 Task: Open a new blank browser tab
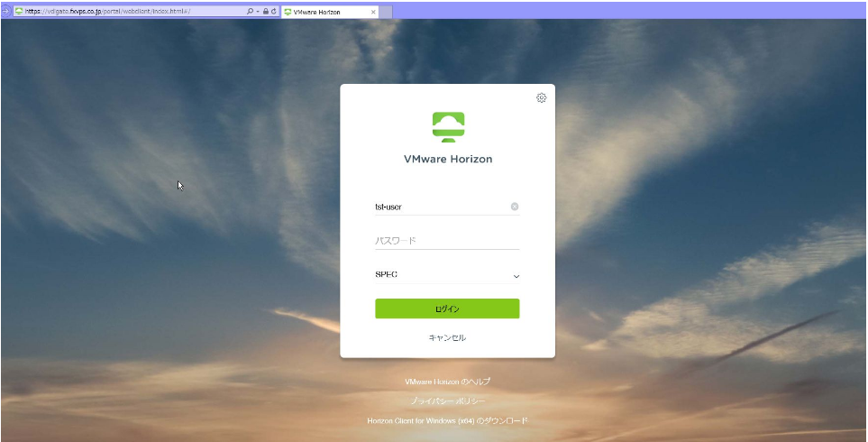[x=385, y=12]
